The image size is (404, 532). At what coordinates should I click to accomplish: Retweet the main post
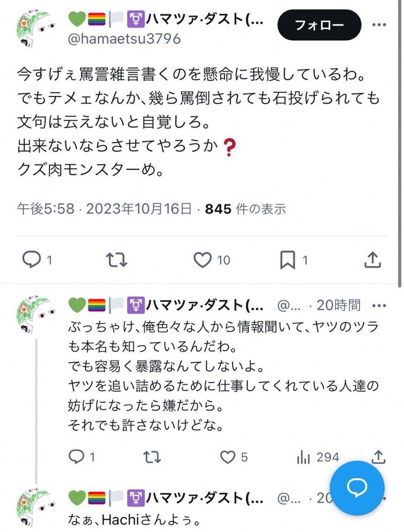tap(118, 260)
